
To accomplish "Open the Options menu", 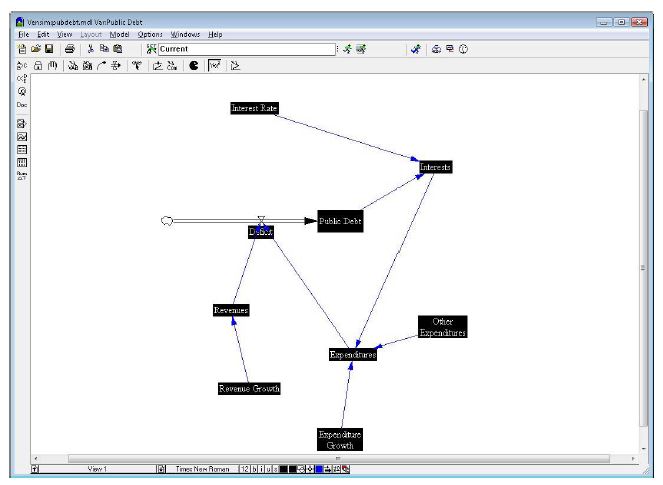I will click(149, 34).
